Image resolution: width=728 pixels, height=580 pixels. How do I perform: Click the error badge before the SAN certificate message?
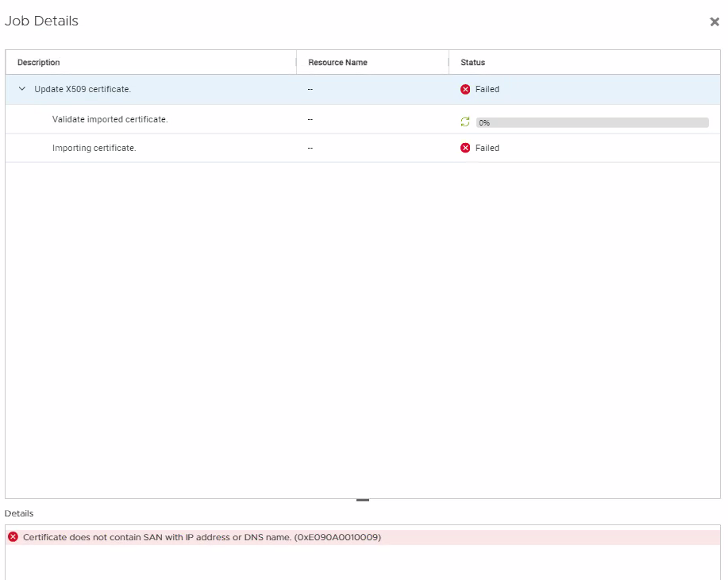point(13,537)
